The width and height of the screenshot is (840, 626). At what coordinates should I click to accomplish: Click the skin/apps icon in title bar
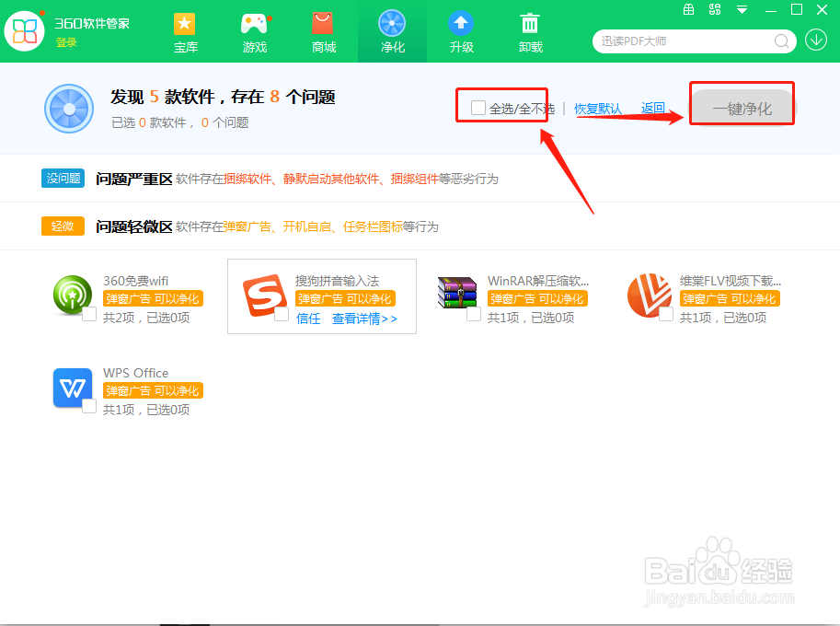pos(715,9)
